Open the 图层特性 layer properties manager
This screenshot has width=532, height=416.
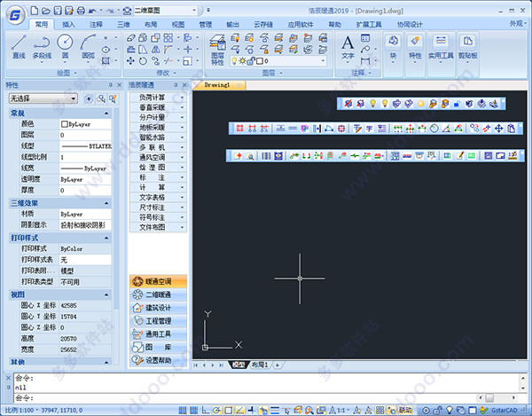coord(217,50)
